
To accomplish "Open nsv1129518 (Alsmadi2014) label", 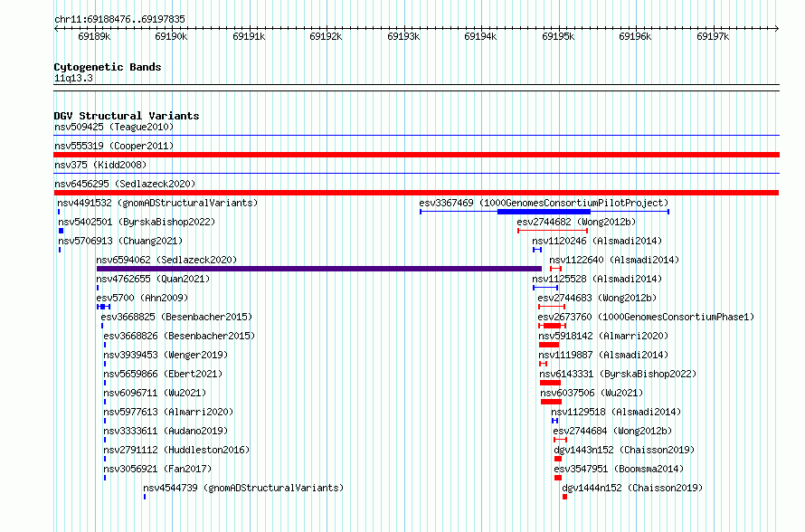I will [x=616, y=412].
